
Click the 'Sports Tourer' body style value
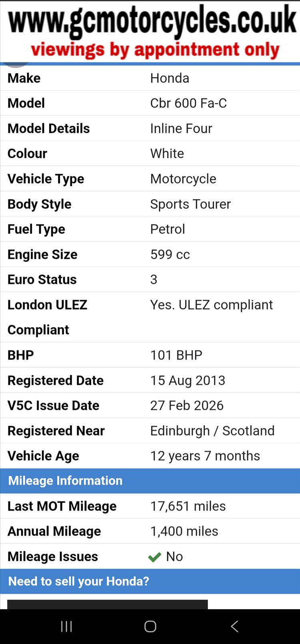[190, 204]
